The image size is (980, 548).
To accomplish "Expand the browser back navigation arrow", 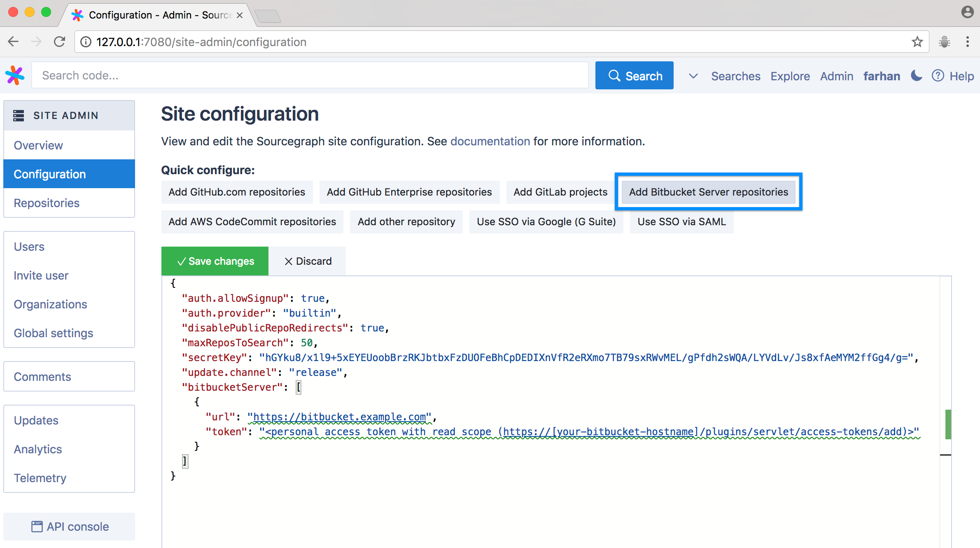I will click(14, 42).
